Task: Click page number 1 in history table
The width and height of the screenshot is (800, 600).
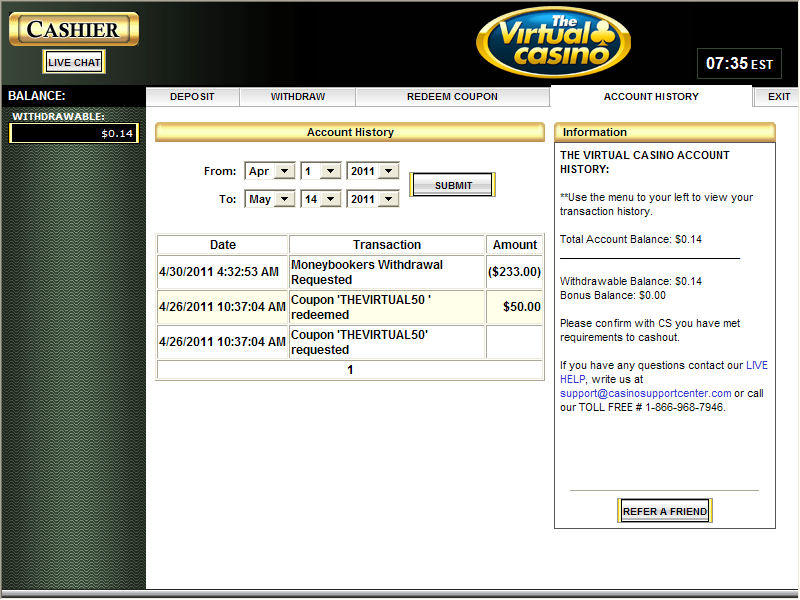Action: (350, 370)
